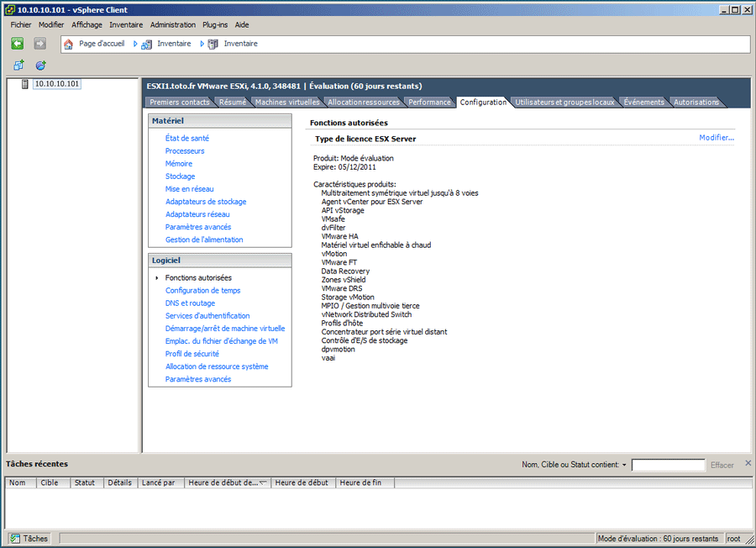
Task: Open the Modifier menu
Action: [51, 24]
